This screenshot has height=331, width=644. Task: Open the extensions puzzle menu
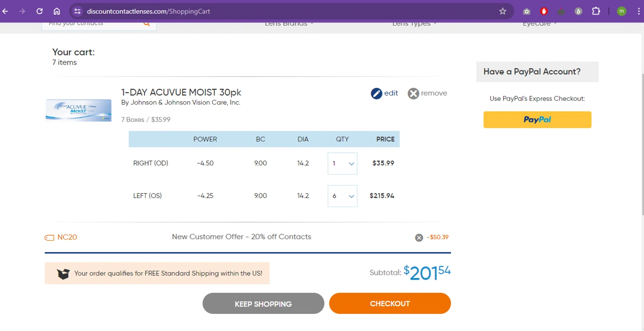596,11
